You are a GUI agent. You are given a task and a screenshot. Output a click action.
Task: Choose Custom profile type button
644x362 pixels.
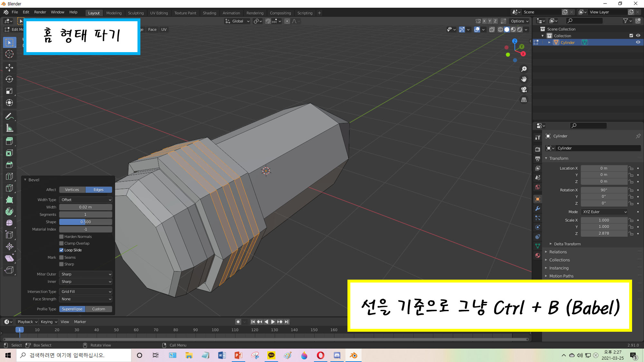(99, 309)
